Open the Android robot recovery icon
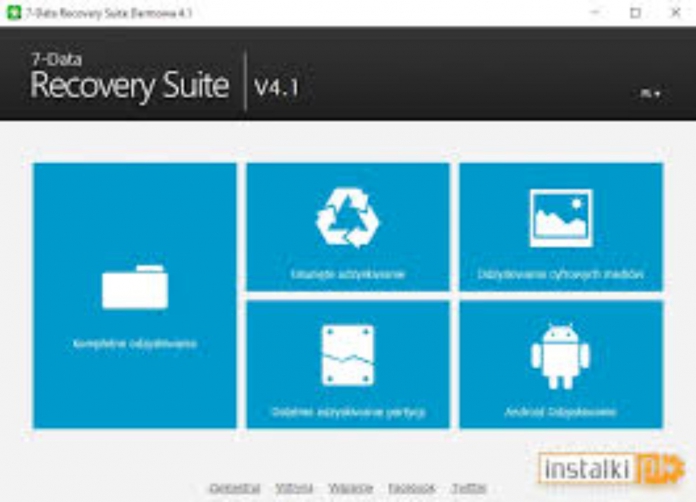This screenshot has height=502, width=696. click(560, 355)
